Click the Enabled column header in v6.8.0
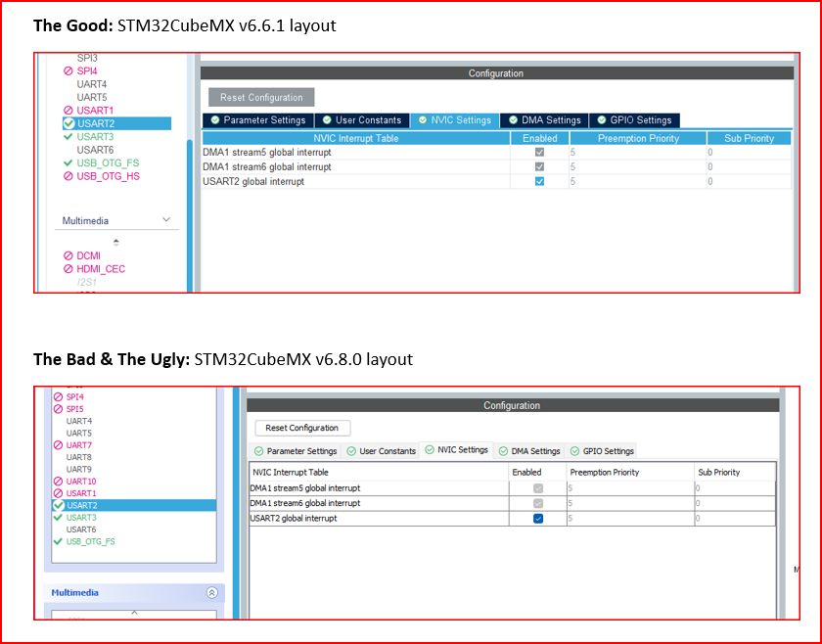The image size is (822, 644). click(537, 473)
